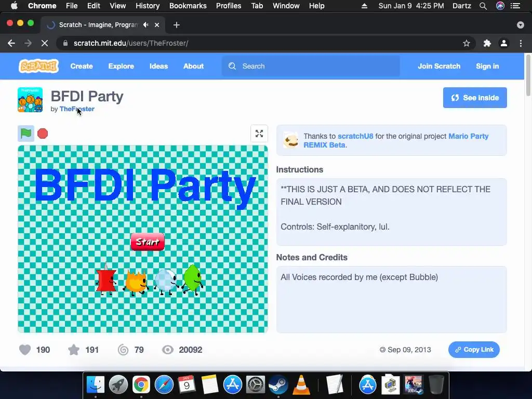Click Sign in on the navbar

click(487, 66)
